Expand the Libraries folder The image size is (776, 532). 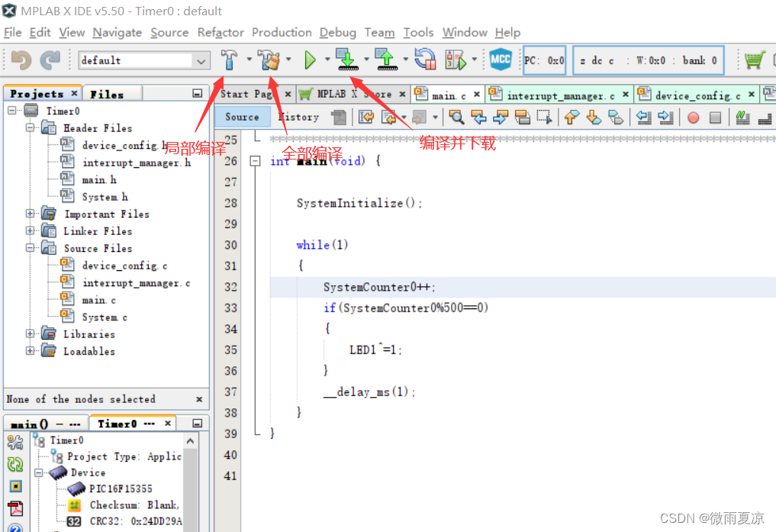click(x=31, y=334)
